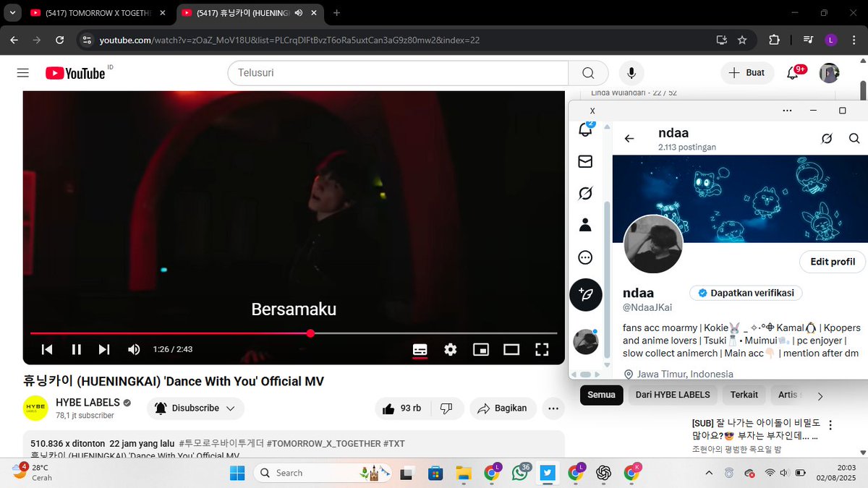Open HYBE LABELS channel avatar

click(36, 408)
